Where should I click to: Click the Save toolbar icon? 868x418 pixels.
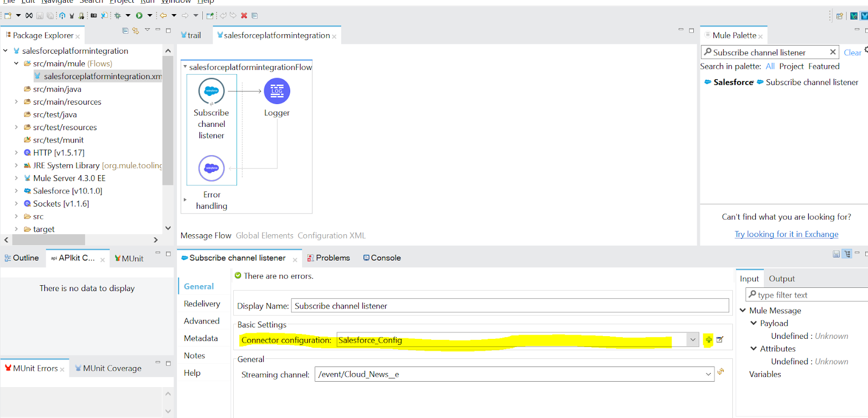(x=40, y=16)
